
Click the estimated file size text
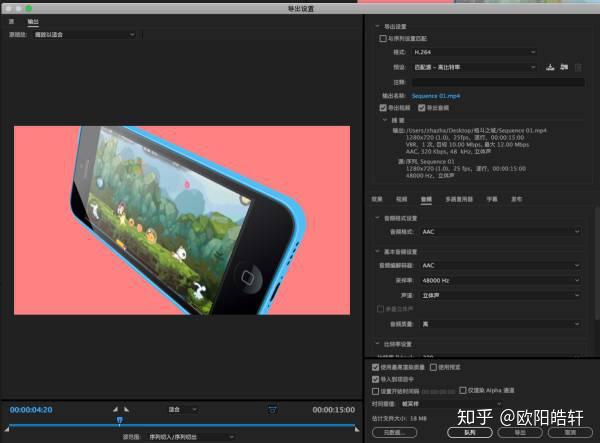[399, 419]
